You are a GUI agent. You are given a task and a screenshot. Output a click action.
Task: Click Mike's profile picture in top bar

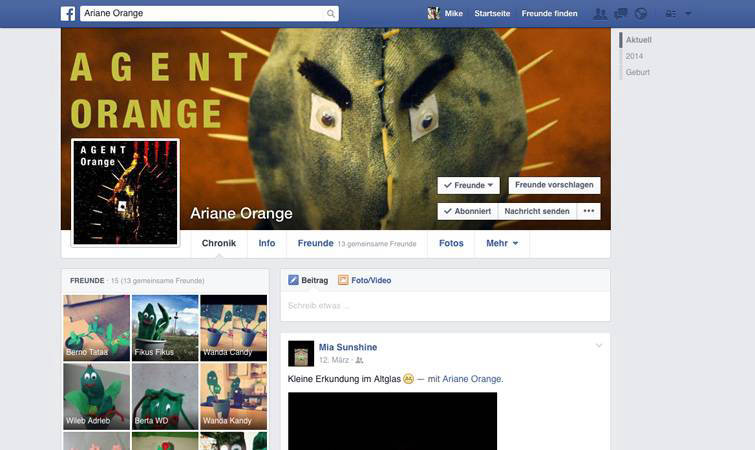(433, 14)
